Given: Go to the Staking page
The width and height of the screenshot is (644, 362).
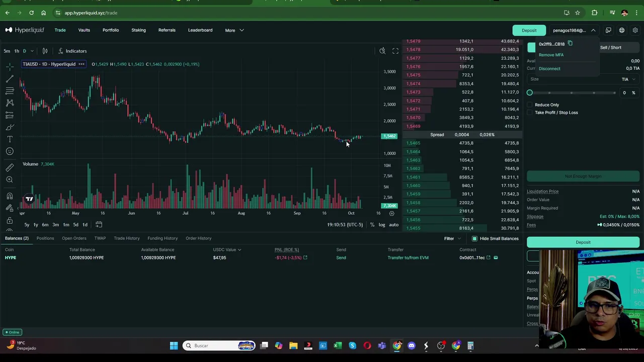Looking at the screenshot, I should pos(138,30).
